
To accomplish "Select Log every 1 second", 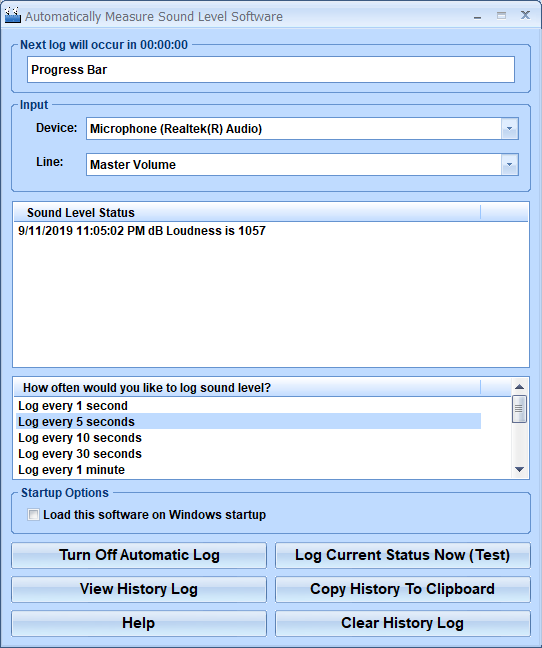I will point(248,405).
